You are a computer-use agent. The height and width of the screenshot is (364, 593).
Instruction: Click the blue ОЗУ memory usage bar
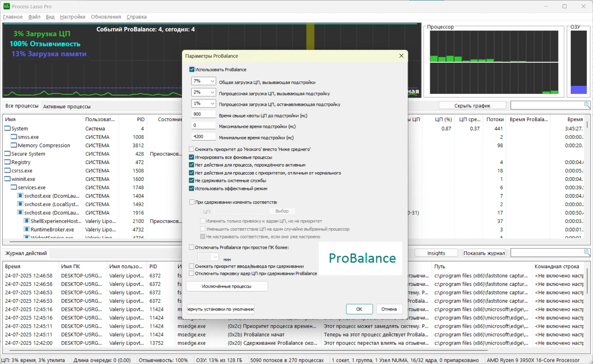579,89
